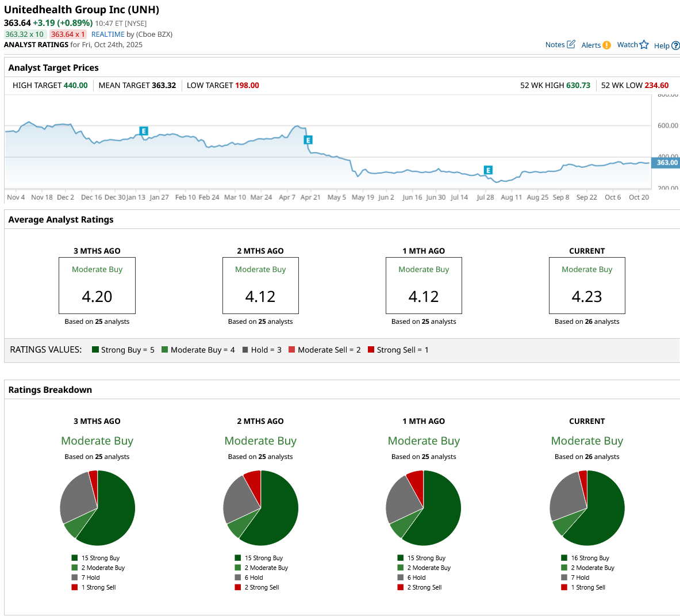Click the Watch star icon
This screenshot has width=680, height=616.
click(x=644, y=45)
